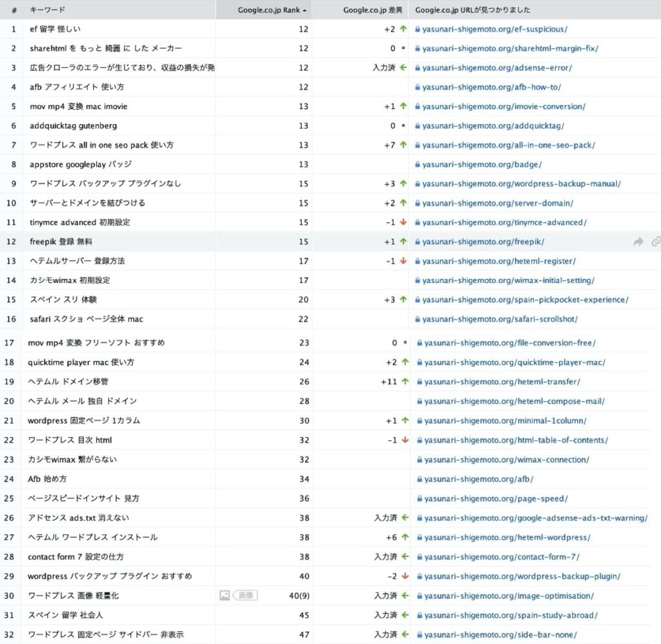Screen dimensions: 661x644
Task: Click the green left arrow in the 広告クローラ row
Action: pyautogui.click(x=403, y=67)
